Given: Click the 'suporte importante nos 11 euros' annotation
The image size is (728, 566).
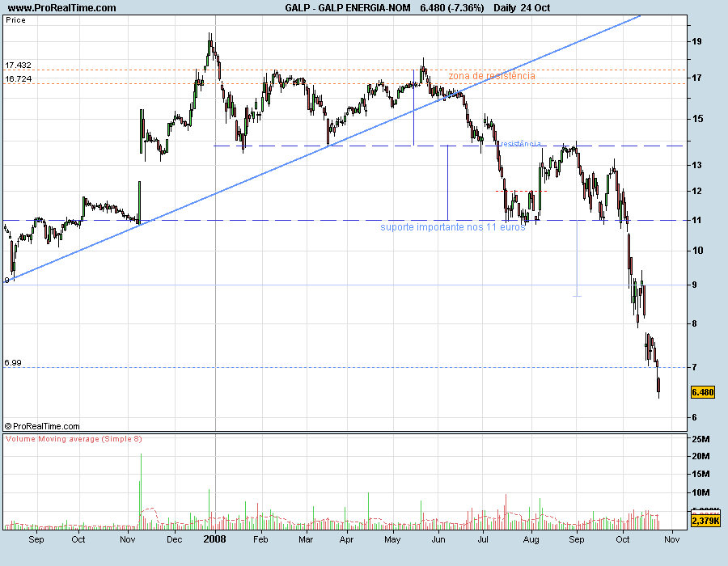Looking at the screenshot, I should (x=453, y=227).
